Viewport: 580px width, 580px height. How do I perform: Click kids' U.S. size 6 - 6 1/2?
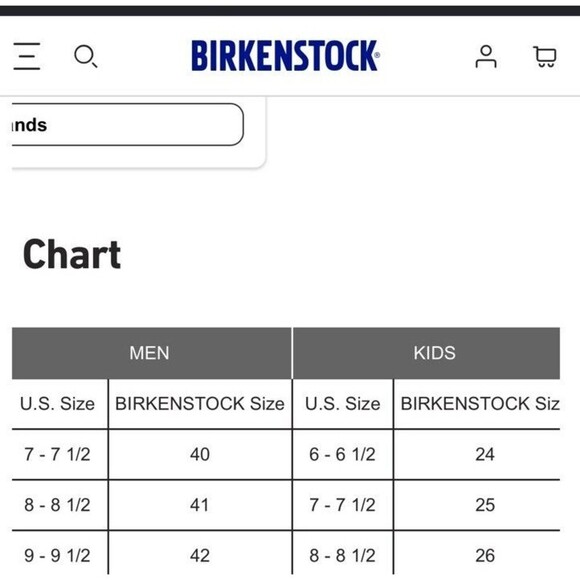[343, 454]
